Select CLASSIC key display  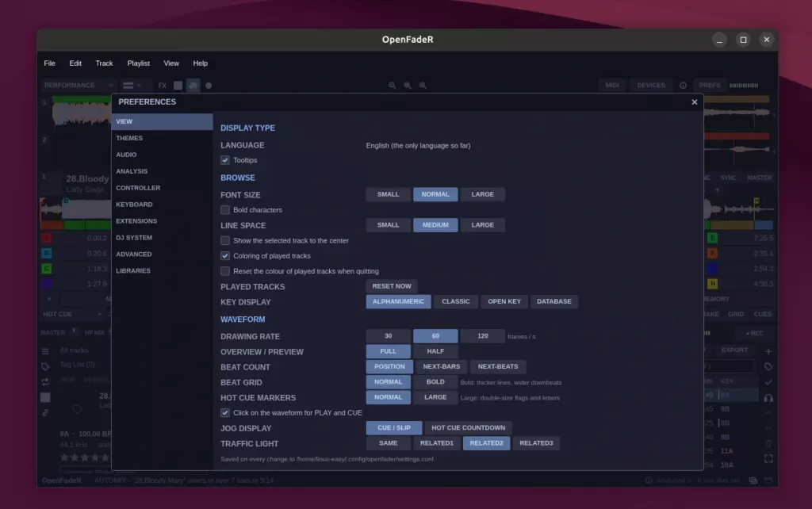pos(456,301)
